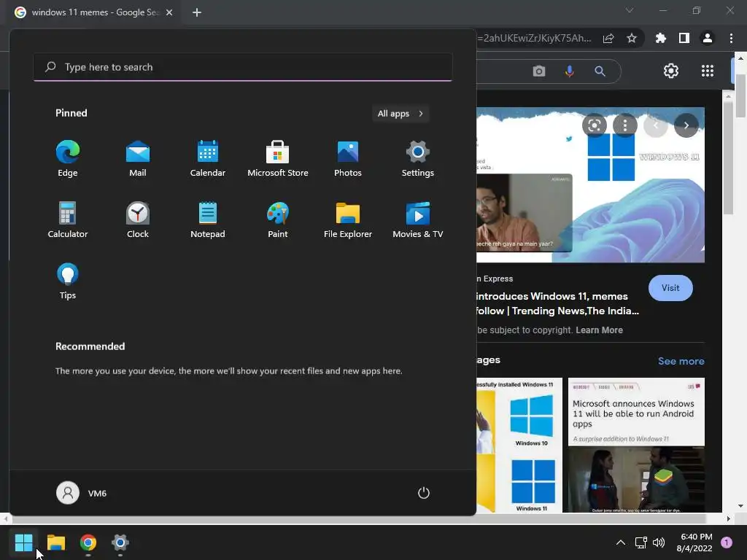The image size is (747, 560).
Task: Go to the previous image preview
Action: (x=656, y=125)
